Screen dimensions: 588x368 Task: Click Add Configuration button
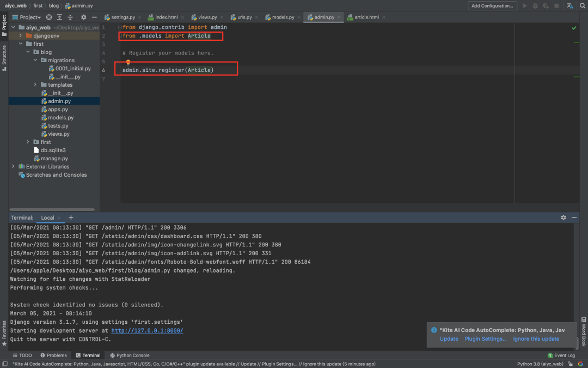click(492, 6)
